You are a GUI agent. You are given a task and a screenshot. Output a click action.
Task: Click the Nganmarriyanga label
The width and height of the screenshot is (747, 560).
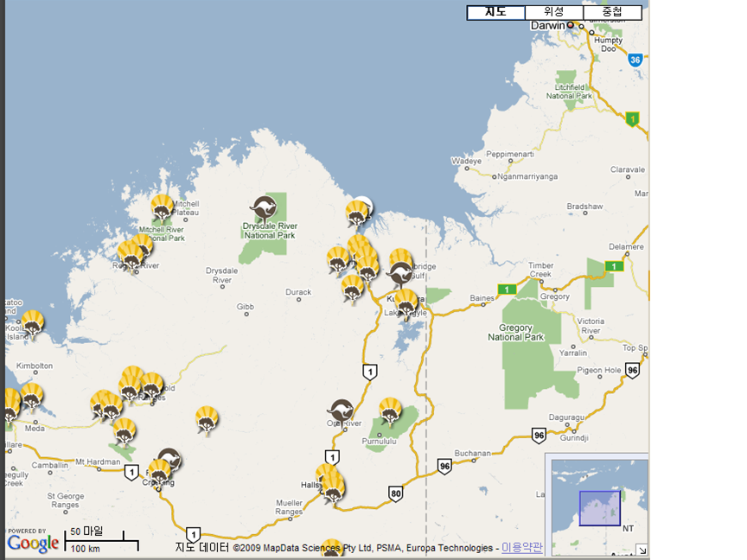(x=527, y=176)
